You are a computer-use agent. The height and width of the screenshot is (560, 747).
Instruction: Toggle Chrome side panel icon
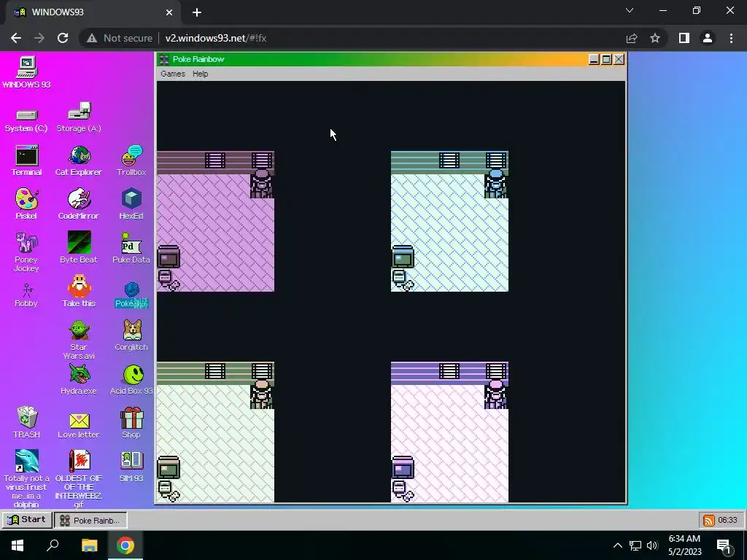click(684, 38)
